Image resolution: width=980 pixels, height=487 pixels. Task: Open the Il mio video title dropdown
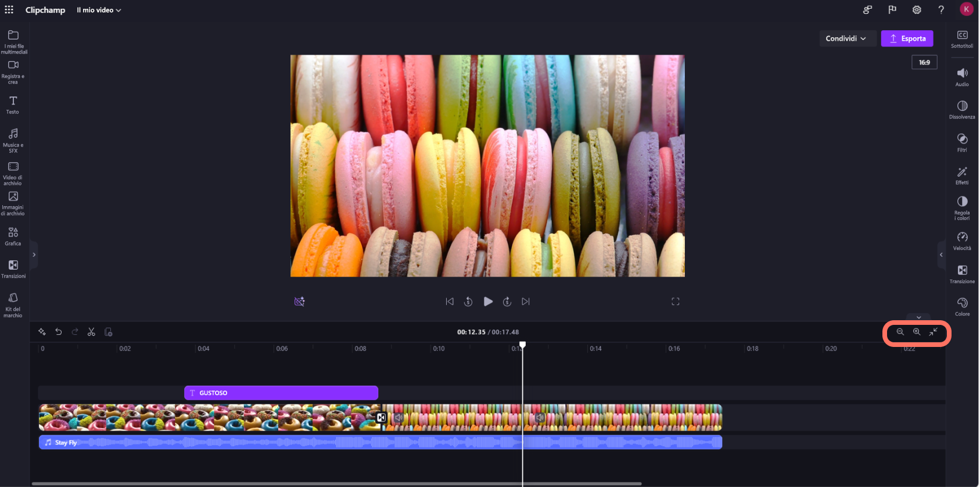tap(99, 10)
